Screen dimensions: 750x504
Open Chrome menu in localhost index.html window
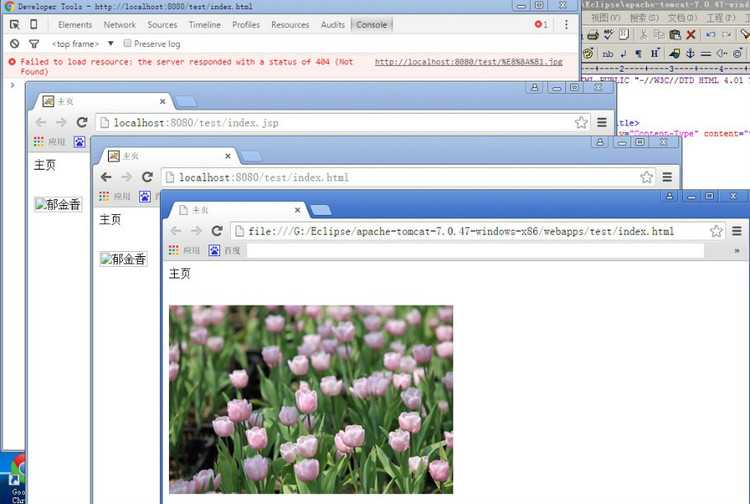pyautogui.click(x=667, y=177)
